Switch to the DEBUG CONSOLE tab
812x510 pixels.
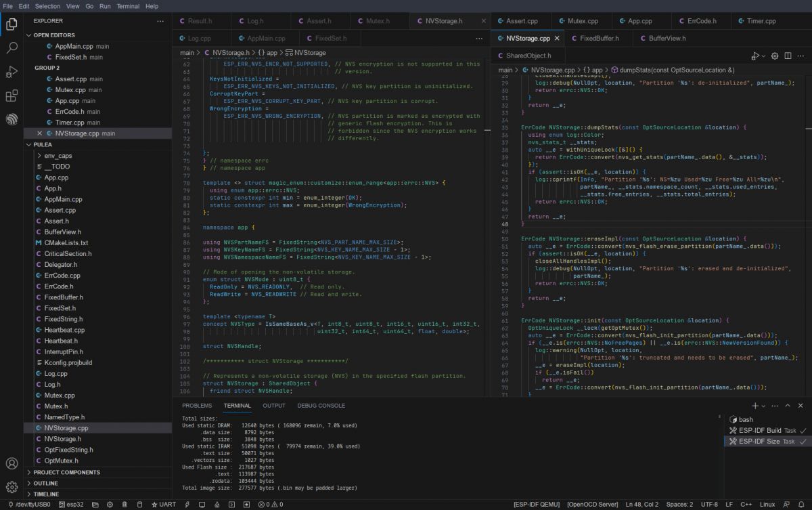click(321, 406)
